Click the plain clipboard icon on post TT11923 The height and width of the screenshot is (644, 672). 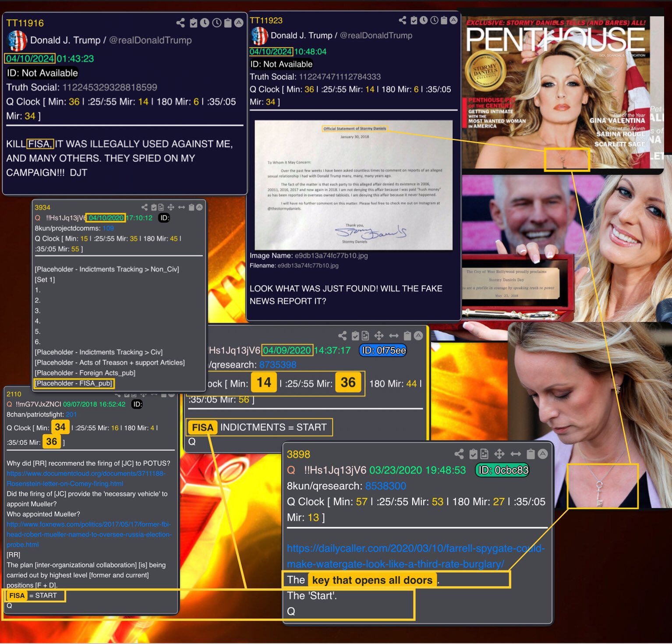(444, 20)
